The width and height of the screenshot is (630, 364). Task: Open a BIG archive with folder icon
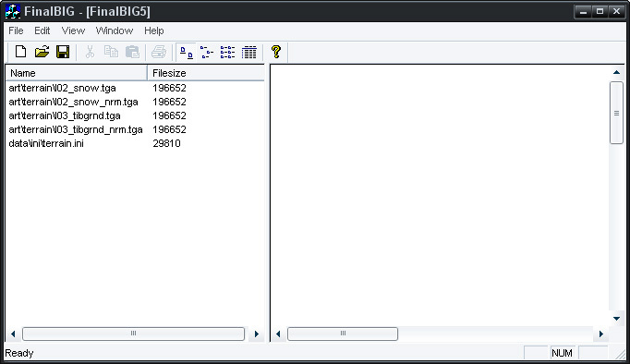(42, 52)
